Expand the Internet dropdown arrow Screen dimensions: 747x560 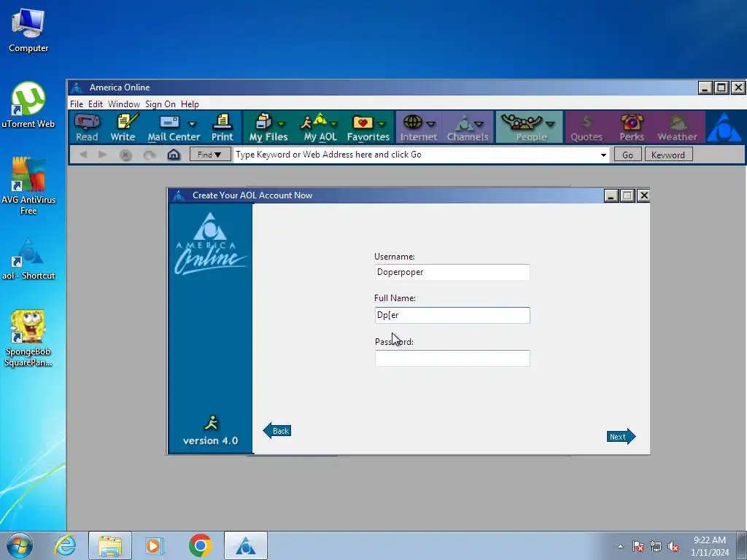[431, 124]
